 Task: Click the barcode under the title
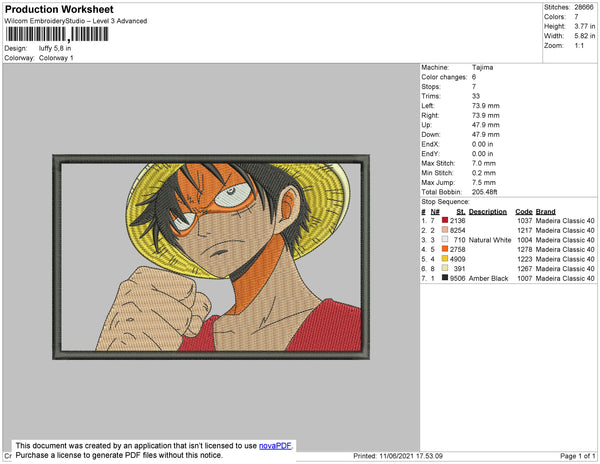57,34
